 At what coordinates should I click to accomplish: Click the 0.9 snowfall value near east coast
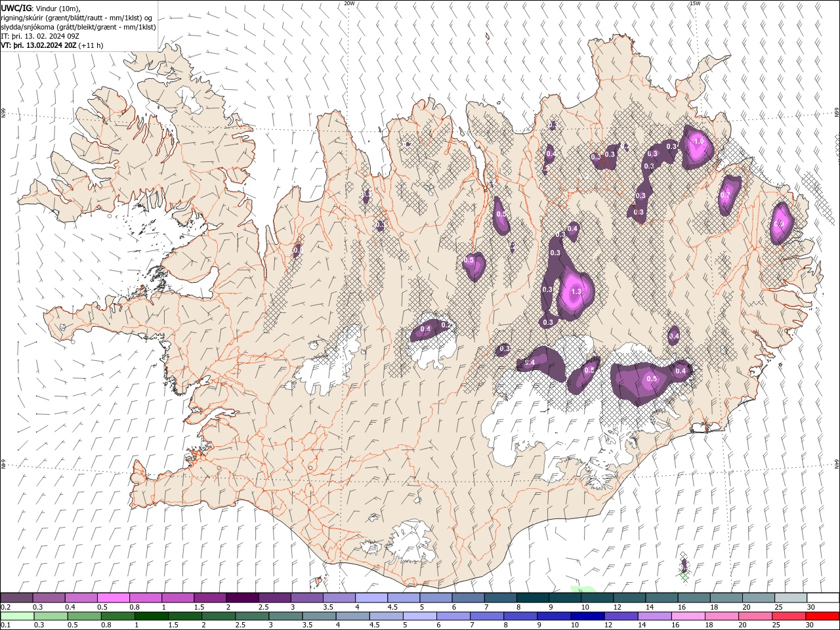coord(780,223)
